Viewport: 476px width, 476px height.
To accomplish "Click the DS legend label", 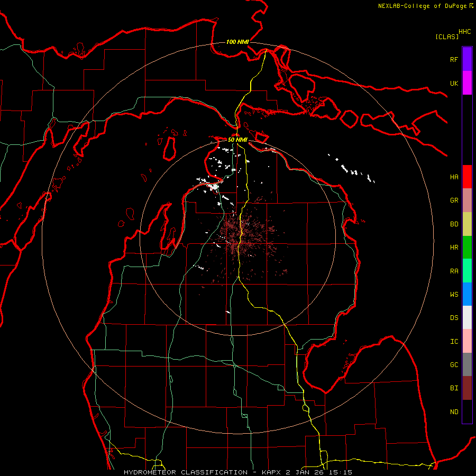I will pos(454,318).
